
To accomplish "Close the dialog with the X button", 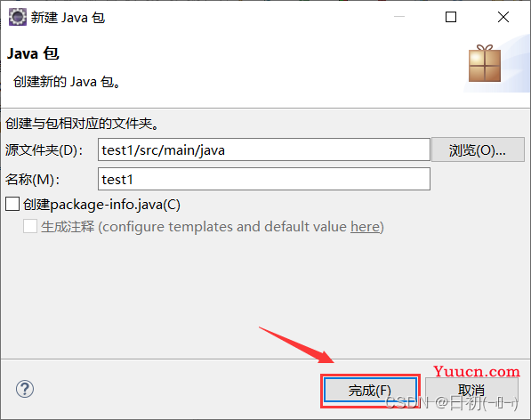I will tap(503, 17).
